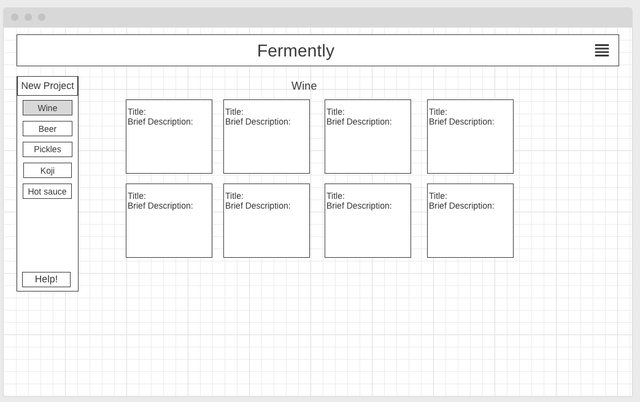Screen dimensions: 640x402
Task: Open the third project card in bottom row
Action: pyautogui.click(x=367, y=220)
